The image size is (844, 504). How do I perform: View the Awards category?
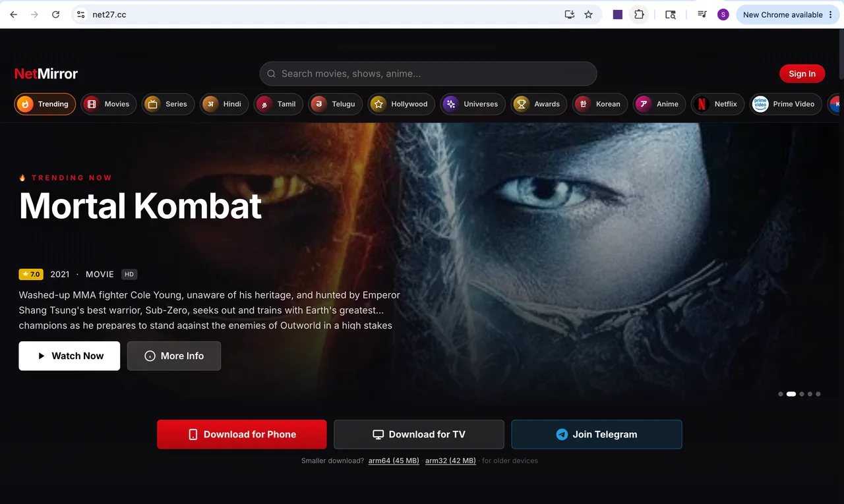coord(539,104)
